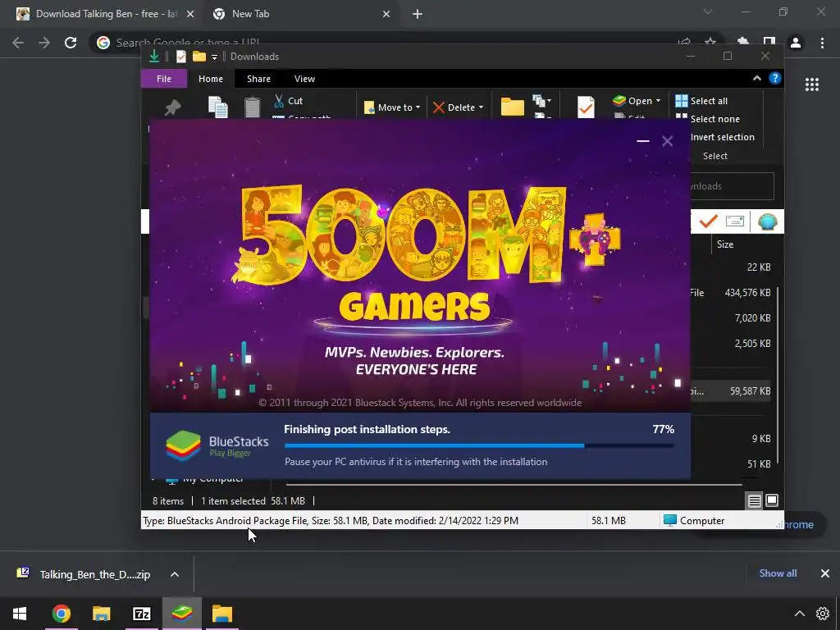Open the Windows Start menu

20,614
